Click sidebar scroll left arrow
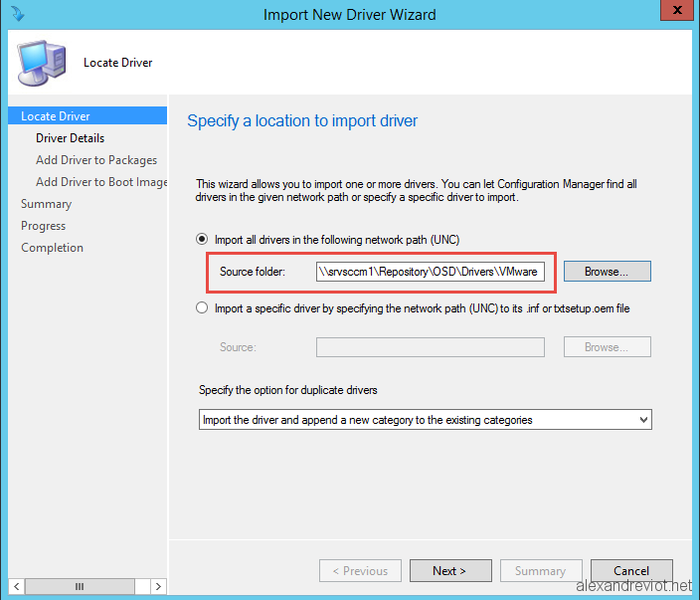 click(17, 586)
